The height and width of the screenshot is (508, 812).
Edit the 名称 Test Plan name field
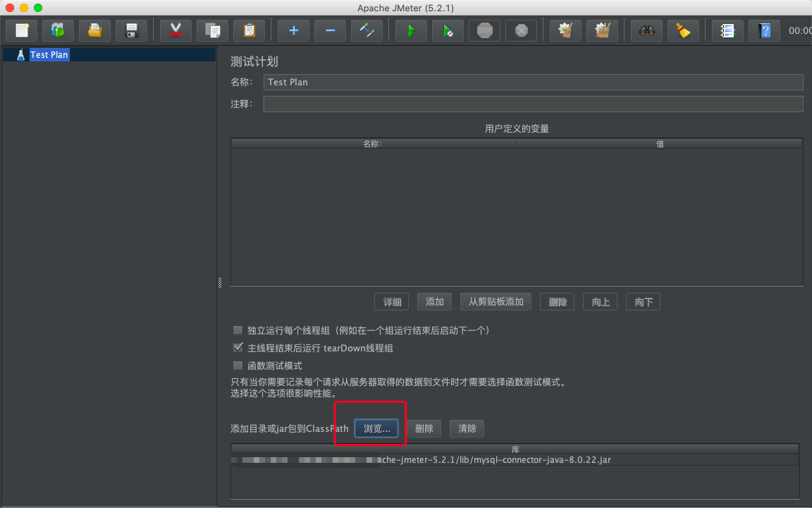pos(533,82)
